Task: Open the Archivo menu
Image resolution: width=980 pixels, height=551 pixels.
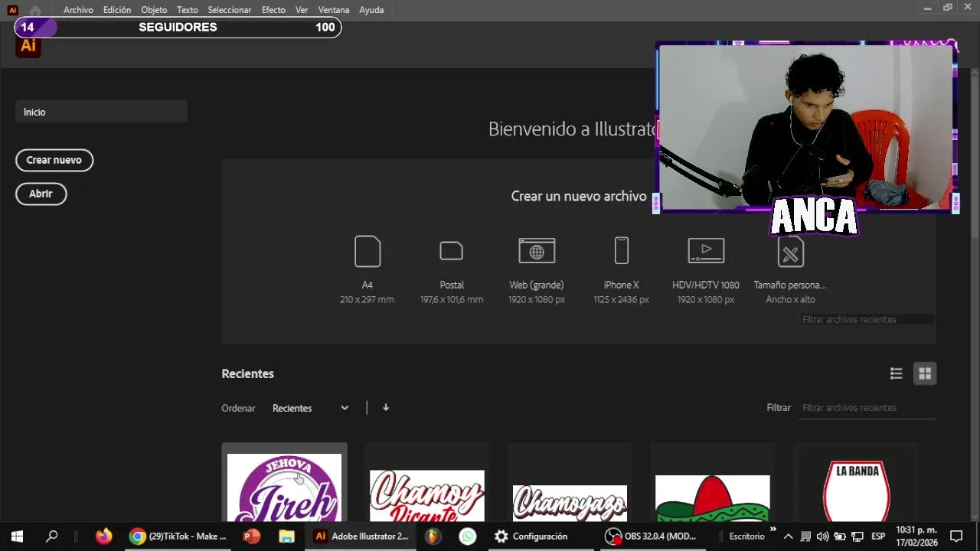Action: 78,10
